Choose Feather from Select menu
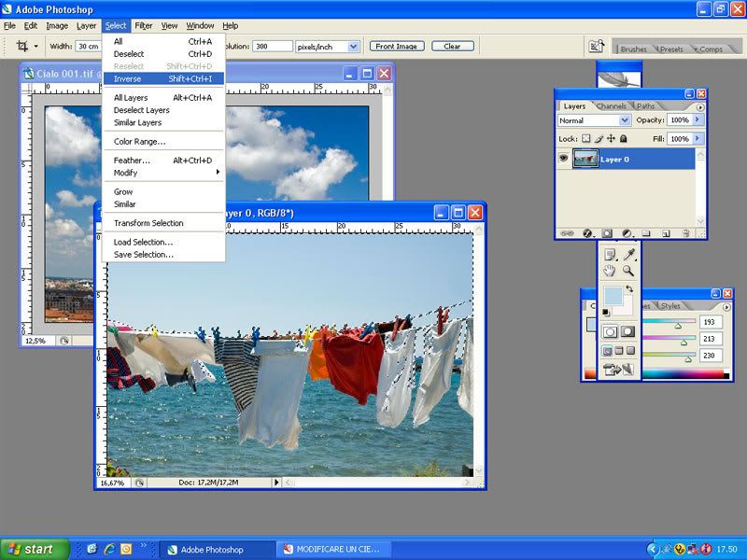 pyautogui.click(x=164, y=161)
